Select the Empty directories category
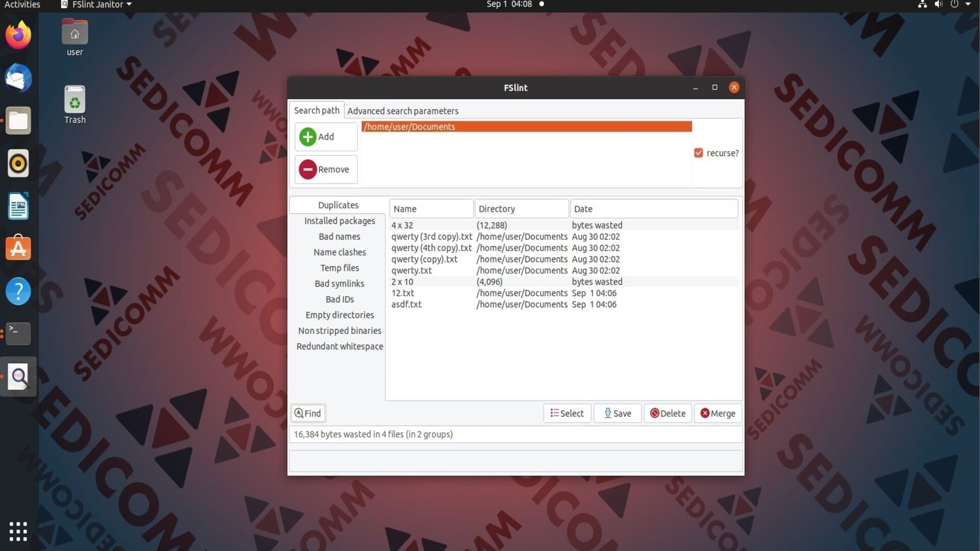This screenshot has width=980, height=551. 339,315
